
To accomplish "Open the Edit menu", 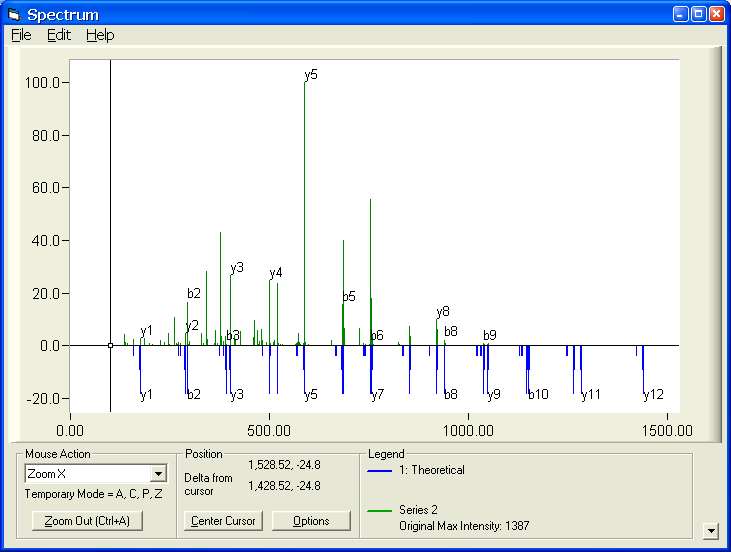I will click(59, 35).
